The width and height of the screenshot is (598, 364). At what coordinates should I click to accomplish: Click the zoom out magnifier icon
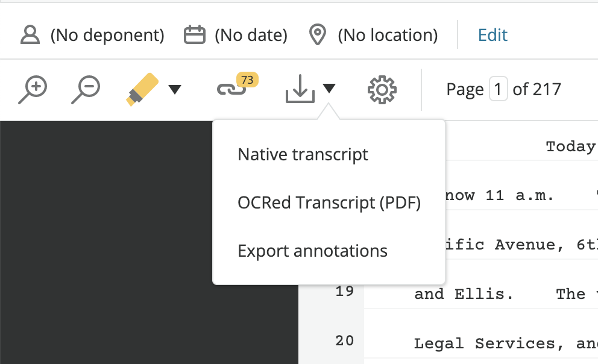point(86,90)
